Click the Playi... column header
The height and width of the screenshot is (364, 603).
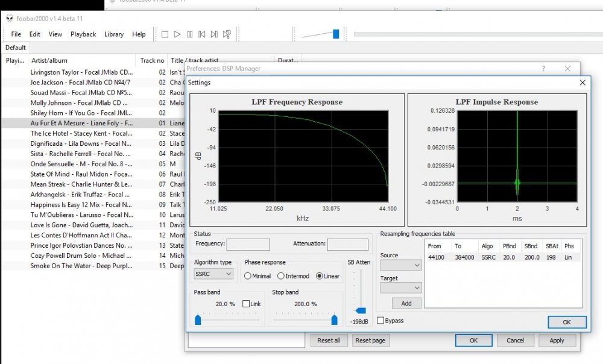(x=14, y=60)
